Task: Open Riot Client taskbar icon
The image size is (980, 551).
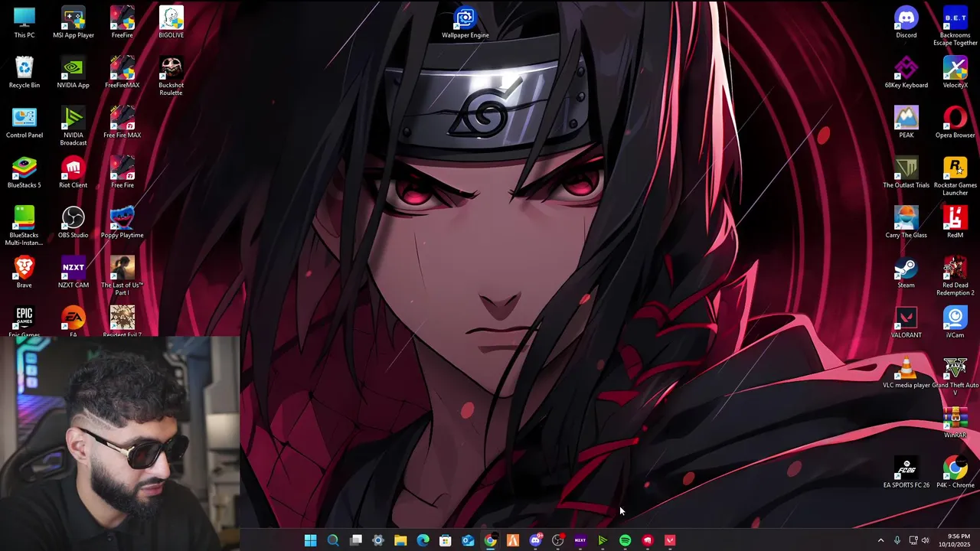Action: (x=648, y=540)
